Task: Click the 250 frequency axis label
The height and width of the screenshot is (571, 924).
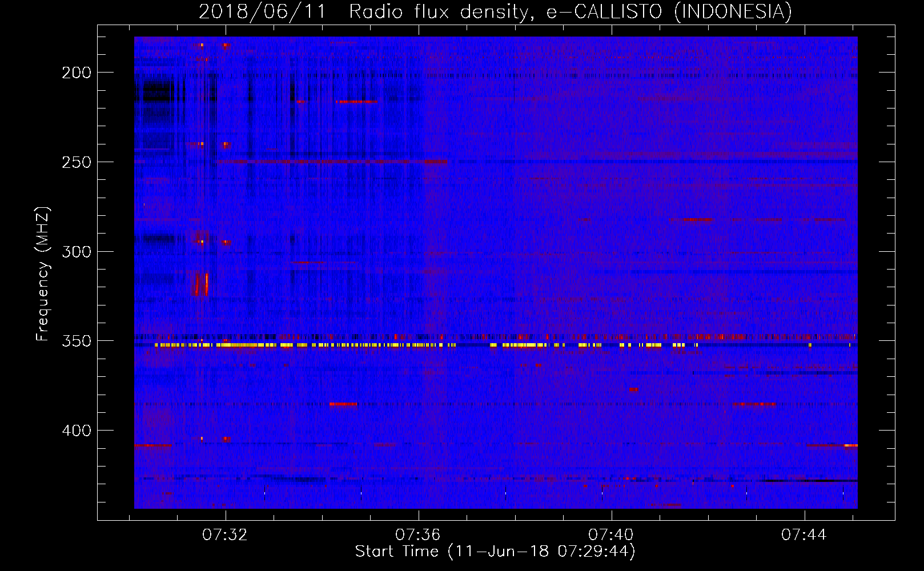Action: 77,162
